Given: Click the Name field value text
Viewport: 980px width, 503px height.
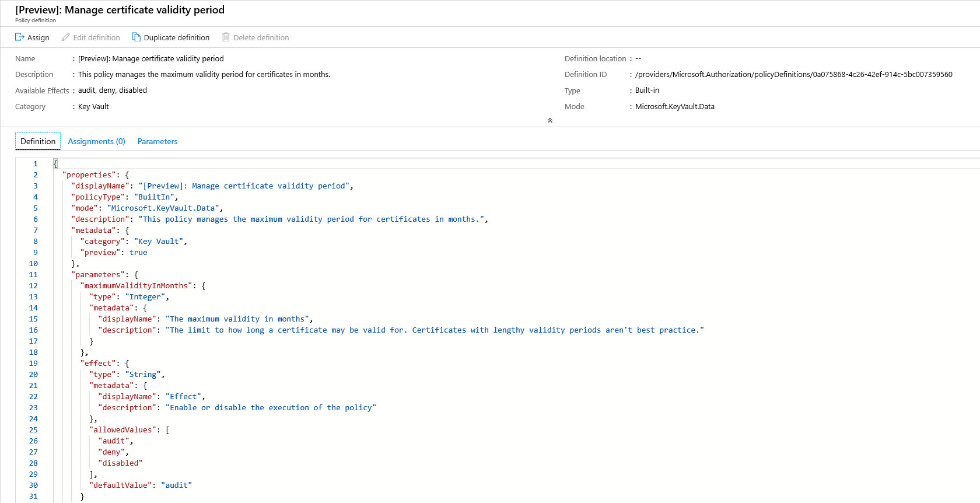Looking at the screenshot, I should [151, 58].
